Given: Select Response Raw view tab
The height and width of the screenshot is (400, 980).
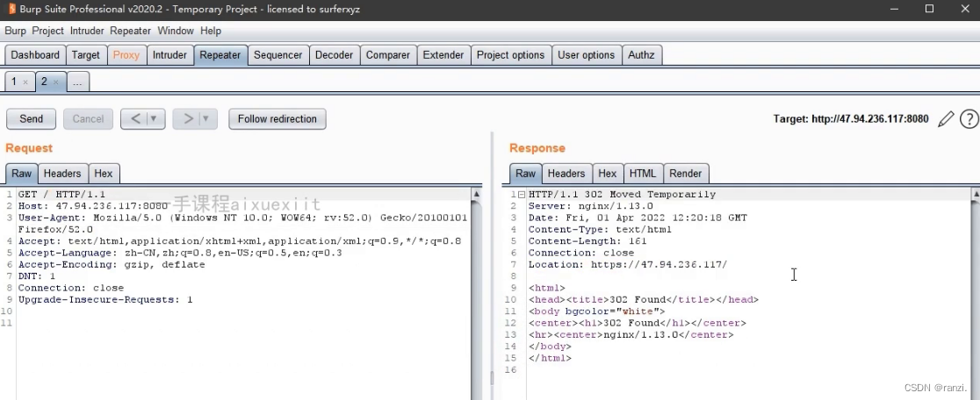Looking at the screenshot, I should pyautogui.click(x=526, y=174).
